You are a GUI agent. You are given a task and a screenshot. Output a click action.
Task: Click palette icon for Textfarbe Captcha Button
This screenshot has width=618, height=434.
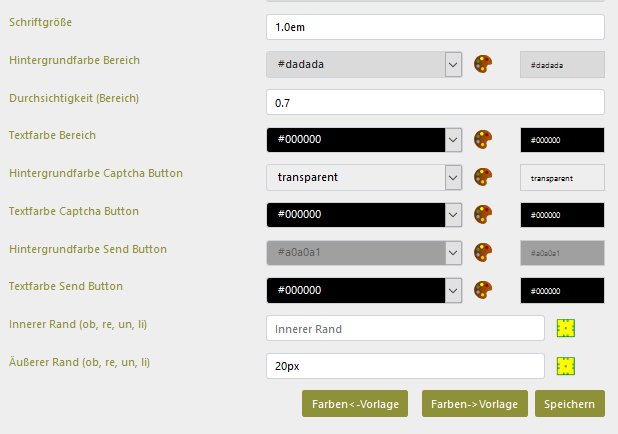tap(483, 215)
